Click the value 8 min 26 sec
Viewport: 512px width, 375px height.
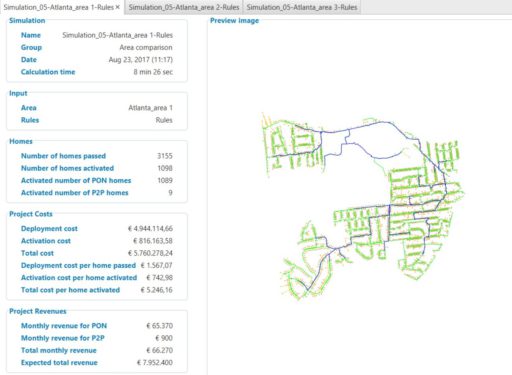(153, 72)
